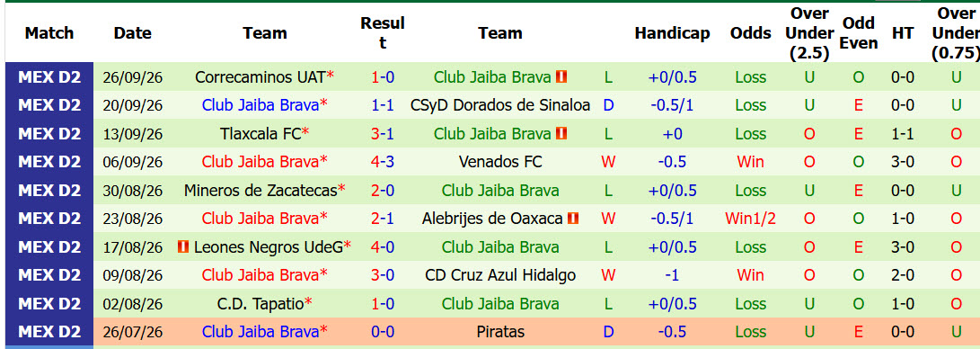Open C.D. Tapatio team link

[260, 304]
